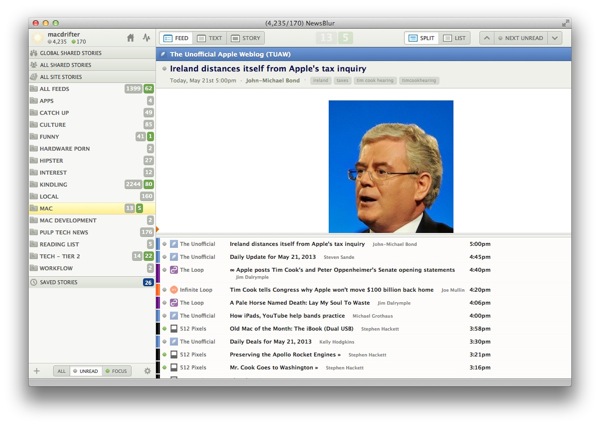The width and height of the screenshot is (600, 426).
Task: Click TUAW favicon on Daily Update row
Action: pyautogui.click(x=174, y=257)
